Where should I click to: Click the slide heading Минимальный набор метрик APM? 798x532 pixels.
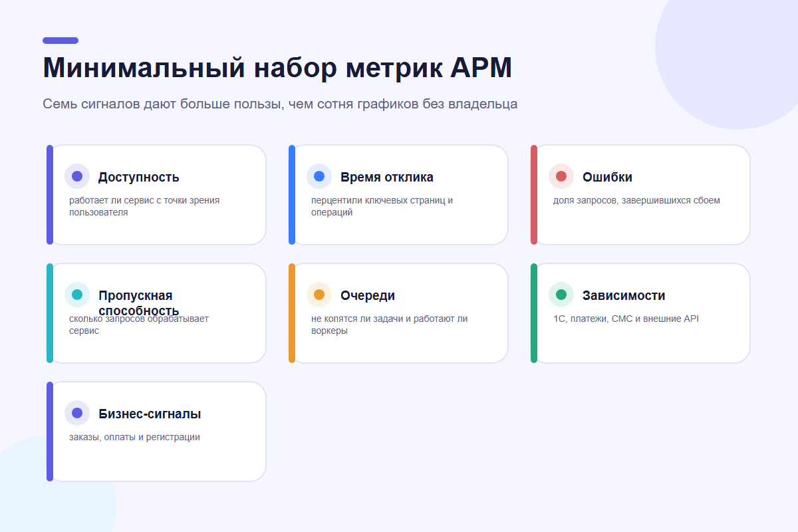click(x=277, y=68)
